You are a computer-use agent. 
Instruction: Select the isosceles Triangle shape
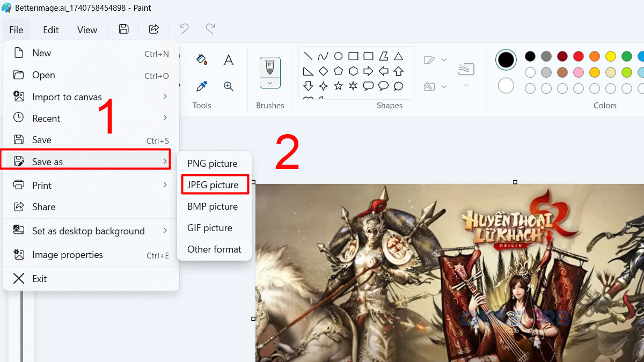[398, 56]
